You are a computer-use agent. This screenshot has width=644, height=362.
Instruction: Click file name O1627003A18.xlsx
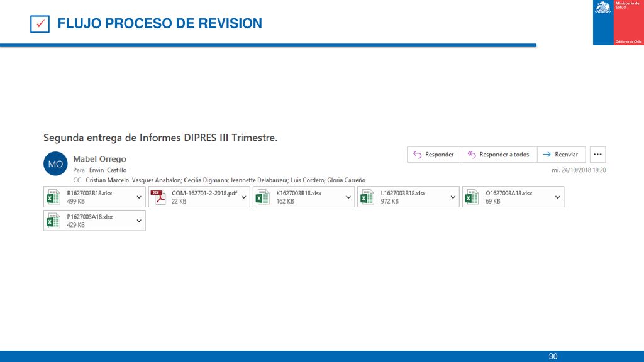[509, 193]
